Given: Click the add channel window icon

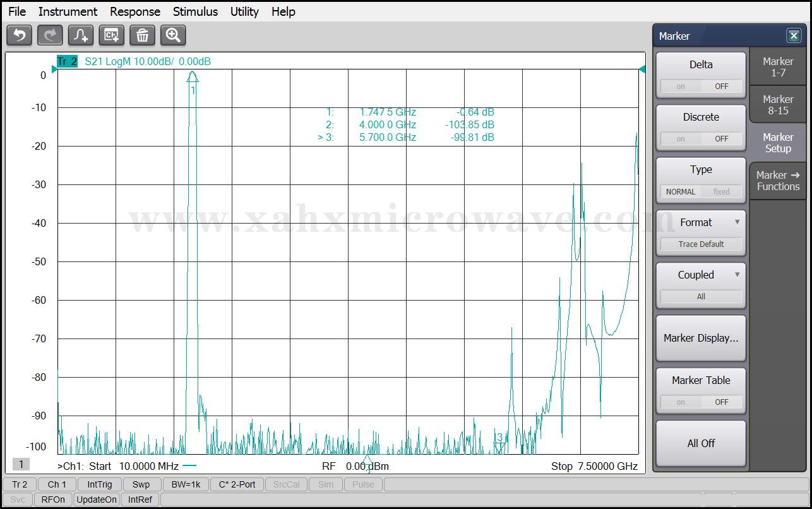Looking at the screenshot, I should point(112,35).
